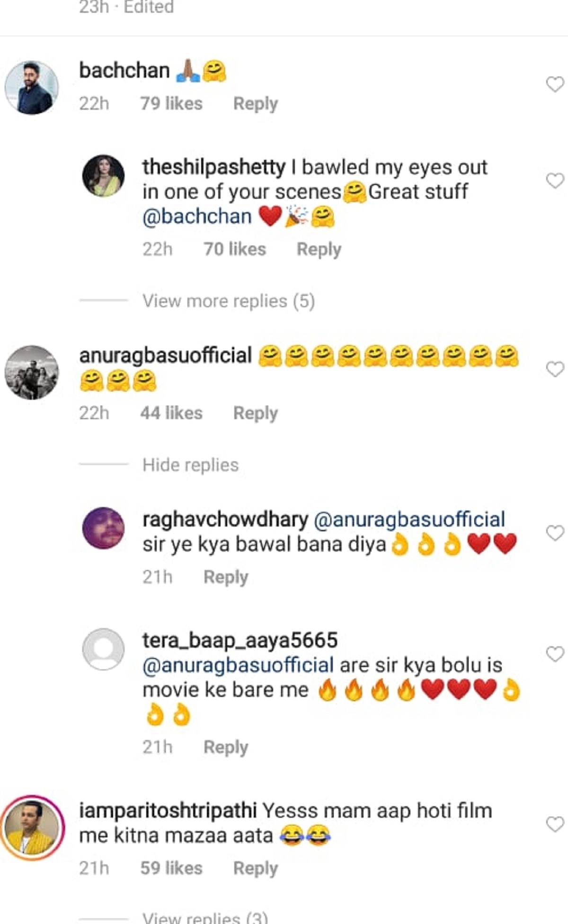
Task: Heart the tera_baap_aaya5665 reply
Action: 555,654
